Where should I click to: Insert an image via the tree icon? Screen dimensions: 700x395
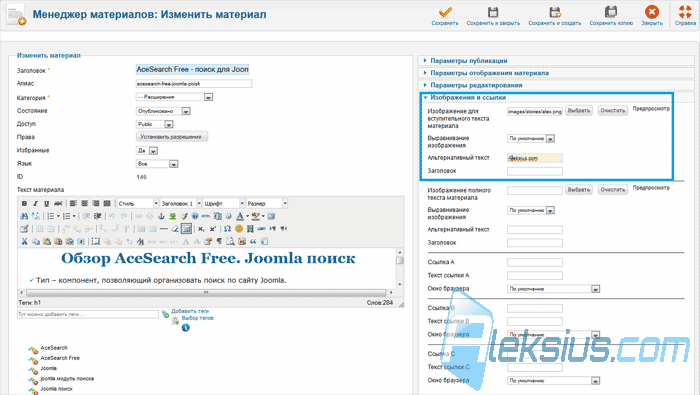172,216
